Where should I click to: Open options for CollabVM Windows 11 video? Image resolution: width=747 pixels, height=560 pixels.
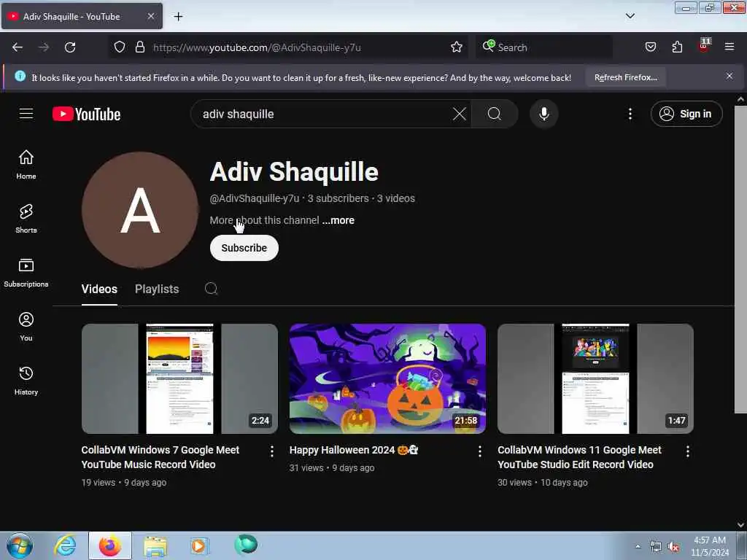(687, 451)
